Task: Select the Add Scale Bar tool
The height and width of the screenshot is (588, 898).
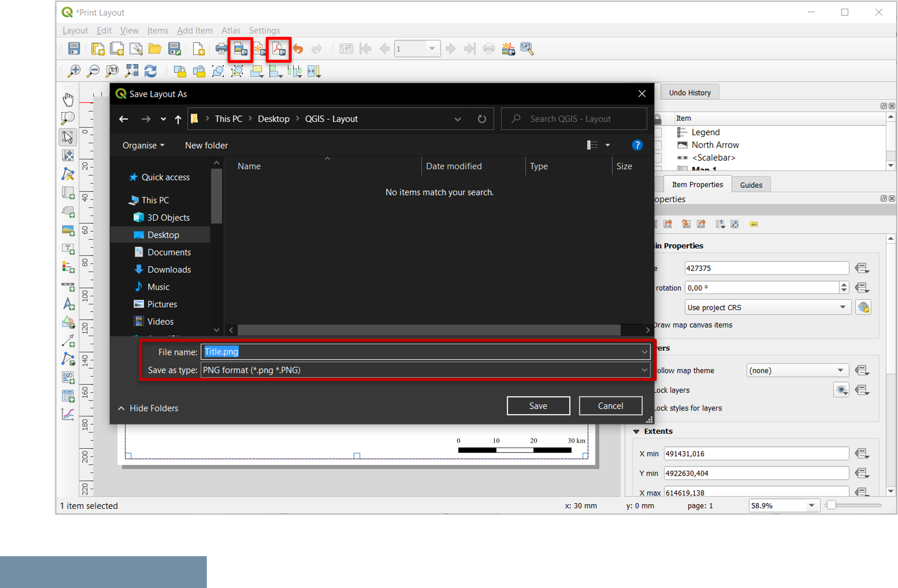Action: [x=68, y=287]
